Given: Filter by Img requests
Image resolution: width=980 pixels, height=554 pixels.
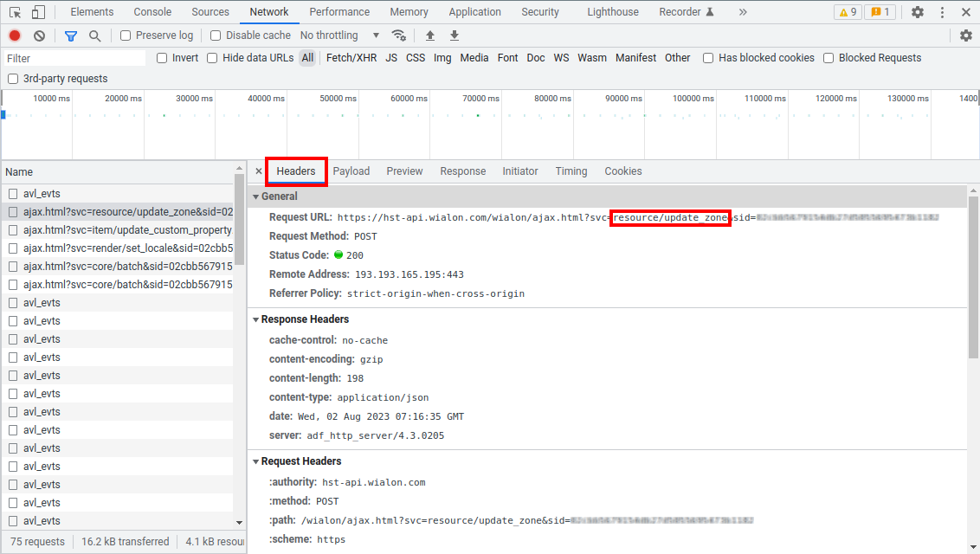Looking at the screenshot, I should tap(442, 58).
